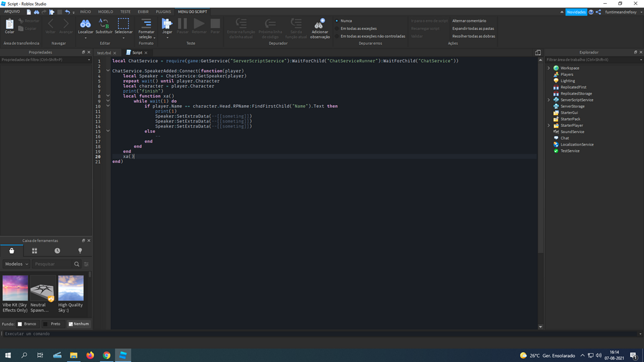Click the Selecionar selection icon
The width and height of the screenshot is (644, 362).
[x=123, y=24]
